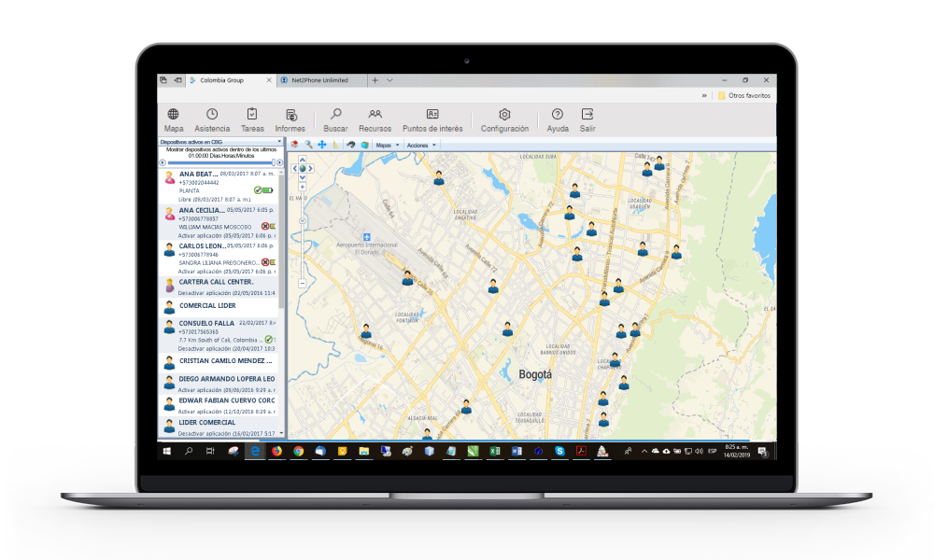The height and width of the screenshot is (560, 934).
Task: Click the map zoom in plus button
Action: [x=303, y=188]
